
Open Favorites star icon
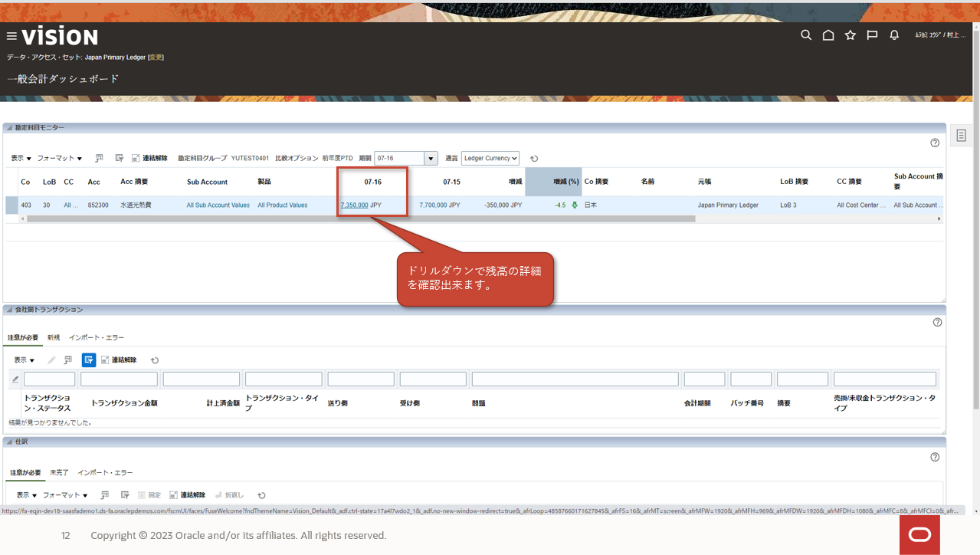[x=850, y=35]
